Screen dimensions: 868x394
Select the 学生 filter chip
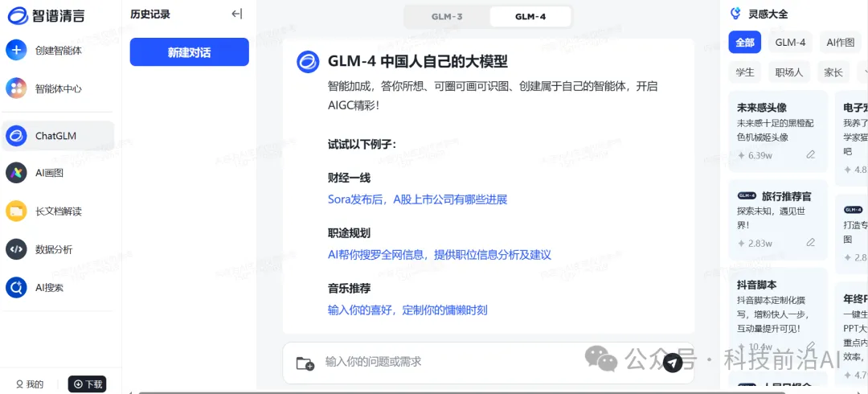pyautogui.click(x=744, y=72)
